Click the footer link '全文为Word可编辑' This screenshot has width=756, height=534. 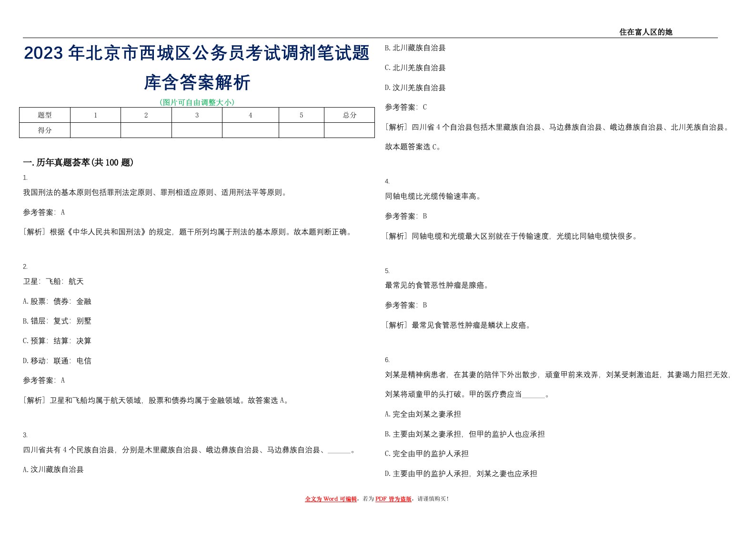[331, 499]
